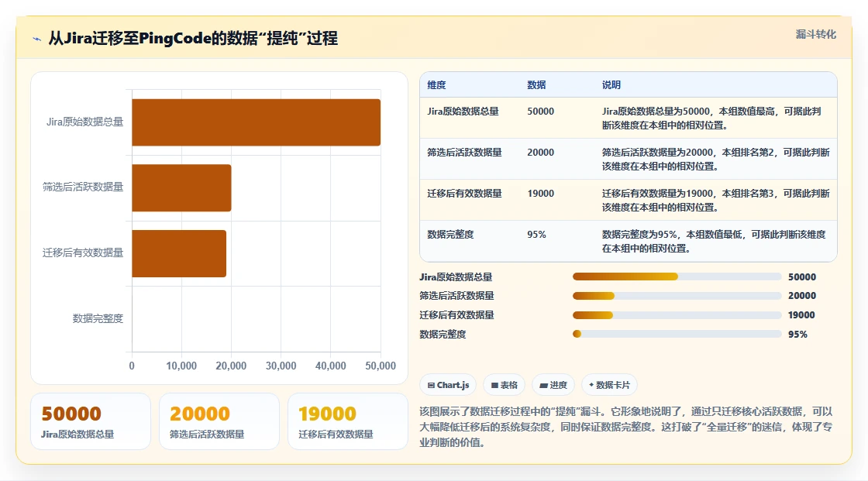Click the chart y-axis label 数据完整度
Viewport: 868px width, 481px height.
(98, 318)
